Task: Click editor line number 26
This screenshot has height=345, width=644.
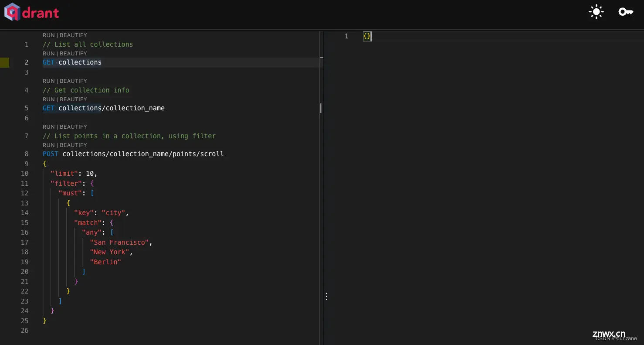Action: (24, 331)
